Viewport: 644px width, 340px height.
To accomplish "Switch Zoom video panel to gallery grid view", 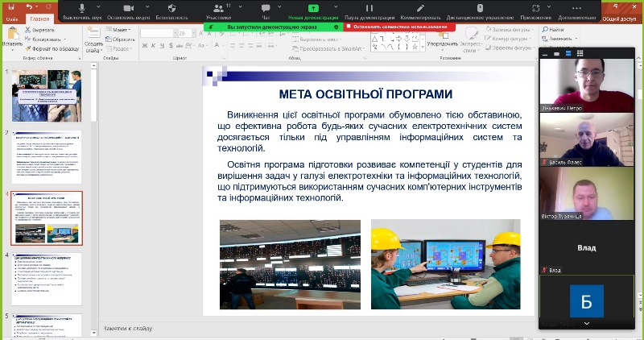I will [580, 53].
